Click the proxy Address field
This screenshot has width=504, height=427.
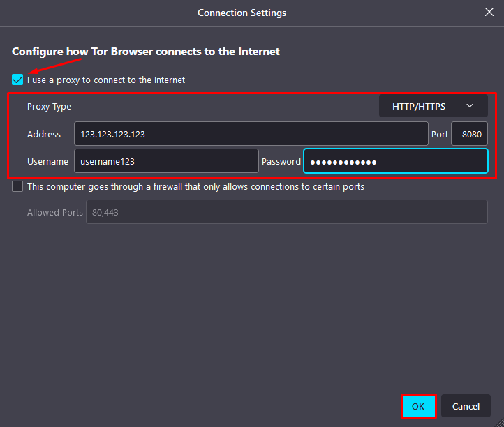[251, 134]
